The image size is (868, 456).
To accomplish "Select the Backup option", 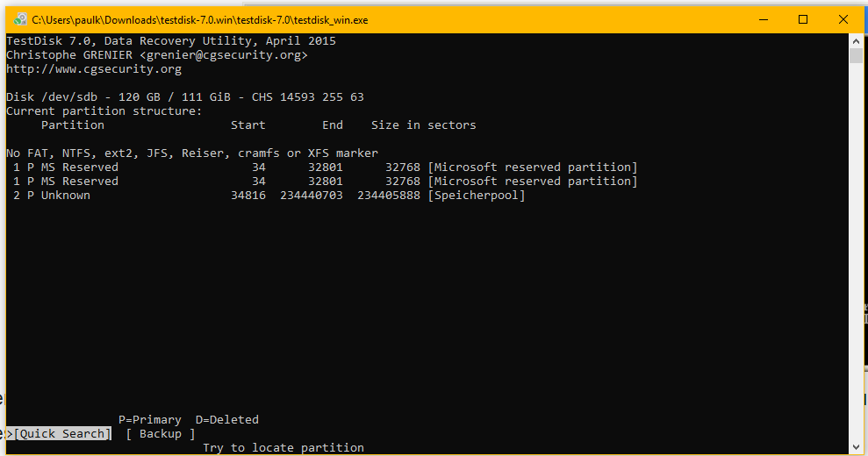I will pos(161,434).
